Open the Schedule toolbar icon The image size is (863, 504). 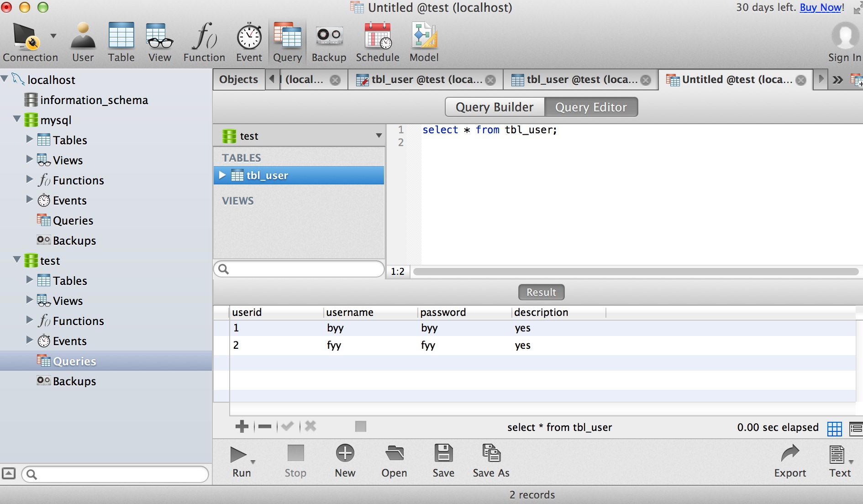[378, 42]
